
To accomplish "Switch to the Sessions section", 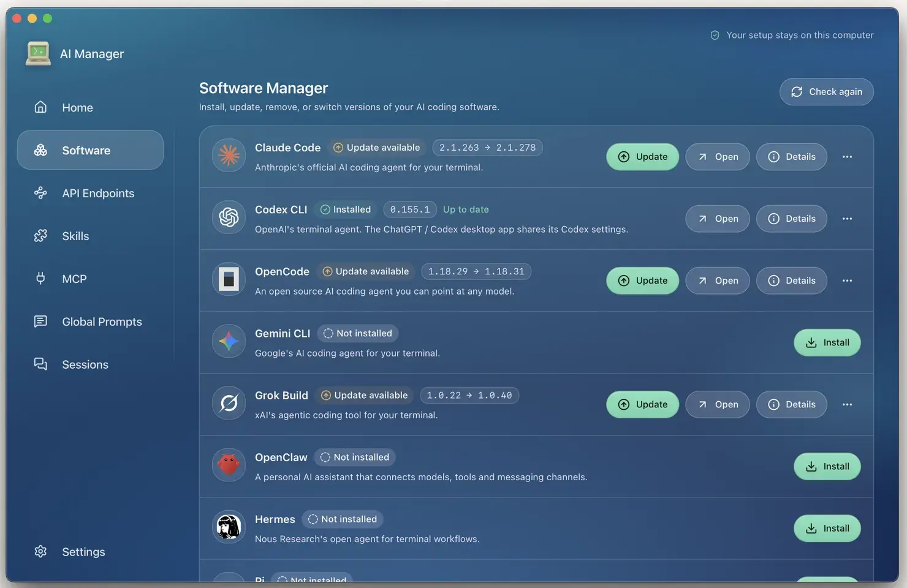I will tap(90, 364).
